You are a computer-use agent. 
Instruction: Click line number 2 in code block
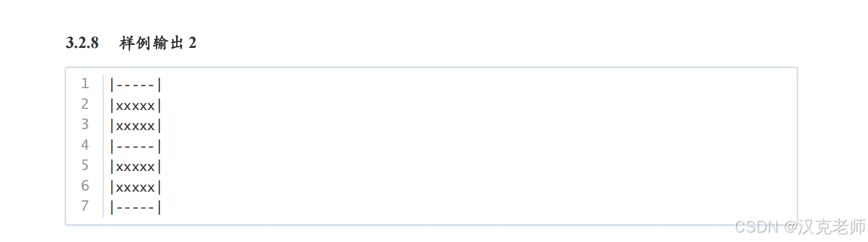click(x=85, y=104)
